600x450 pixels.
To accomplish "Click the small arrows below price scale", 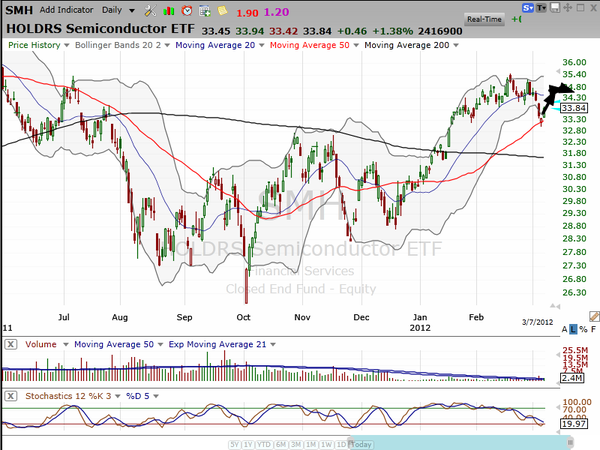I will (x=555, y=306).
